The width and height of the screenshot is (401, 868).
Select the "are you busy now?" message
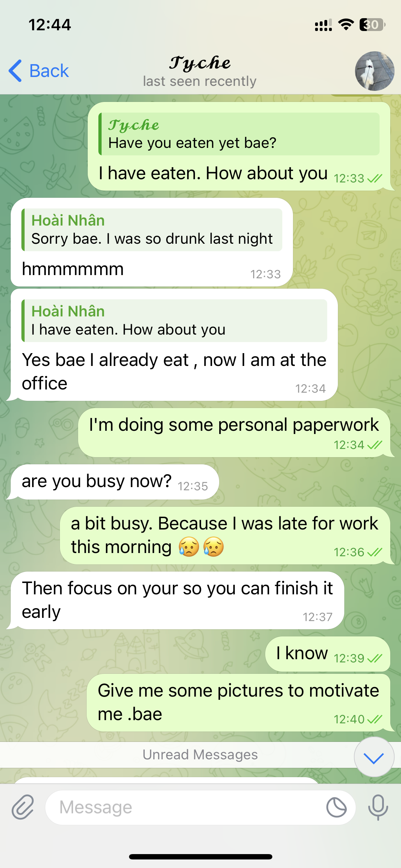coord(115,482)
